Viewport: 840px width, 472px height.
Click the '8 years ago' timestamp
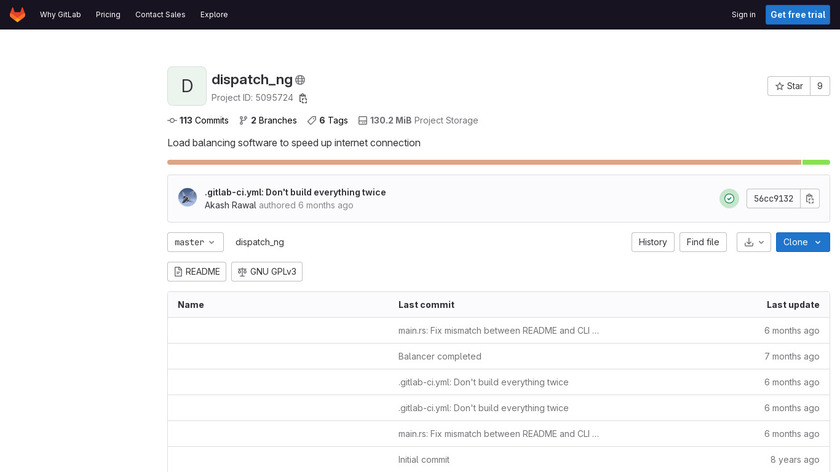point(794,460)
